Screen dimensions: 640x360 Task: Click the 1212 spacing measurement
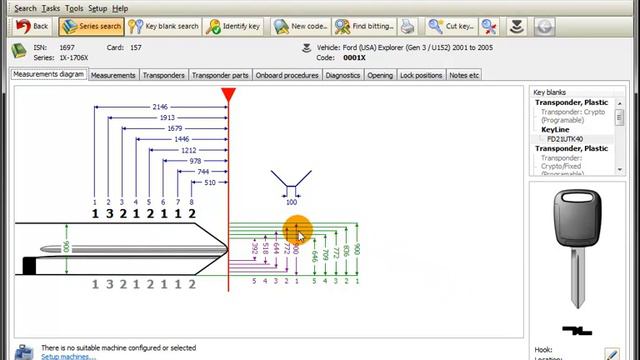tap(189, 151)
